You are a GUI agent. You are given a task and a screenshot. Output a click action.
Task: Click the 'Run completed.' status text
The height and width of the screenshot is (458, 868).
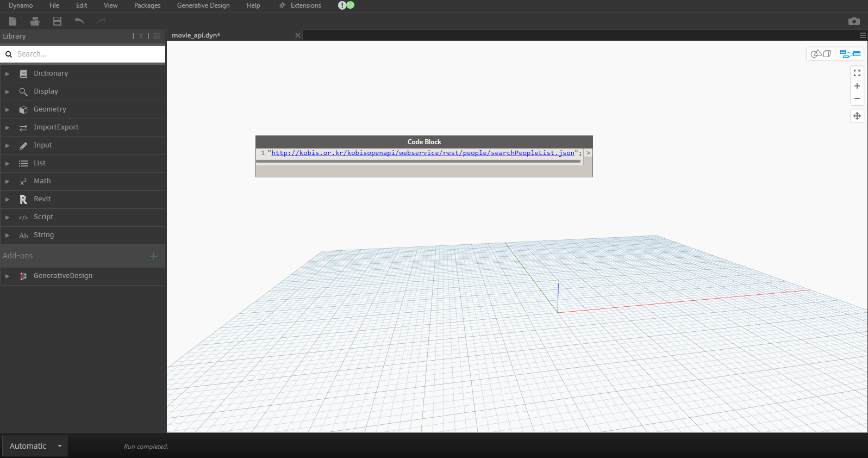146,447
